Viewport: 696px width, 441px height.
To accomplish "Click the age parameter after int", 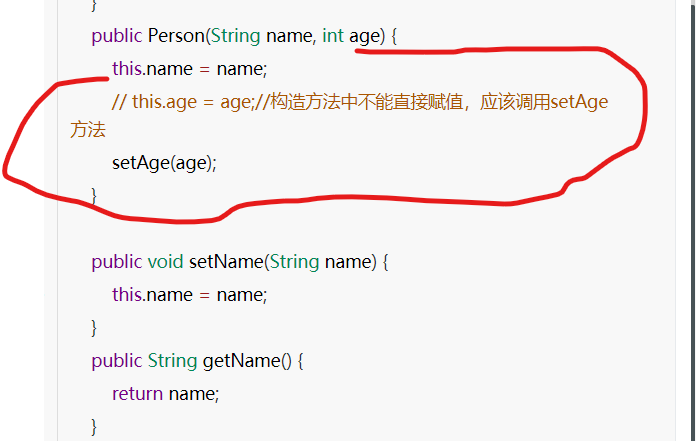I will (x=364, y=37).
